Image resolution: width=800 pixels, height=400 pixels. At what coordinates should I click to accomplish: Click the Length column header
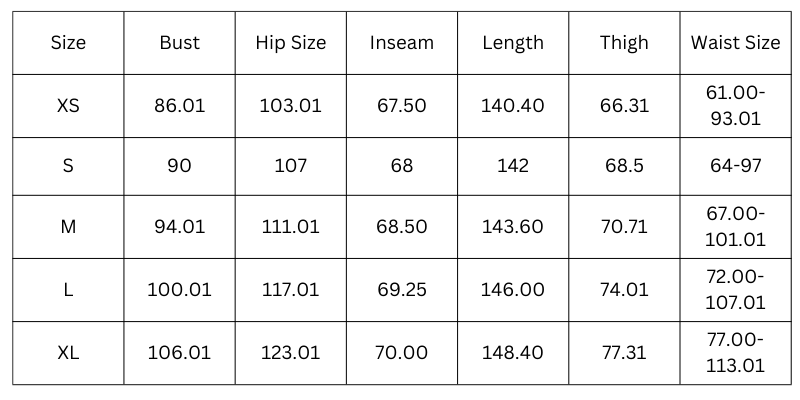coord(513,42)
